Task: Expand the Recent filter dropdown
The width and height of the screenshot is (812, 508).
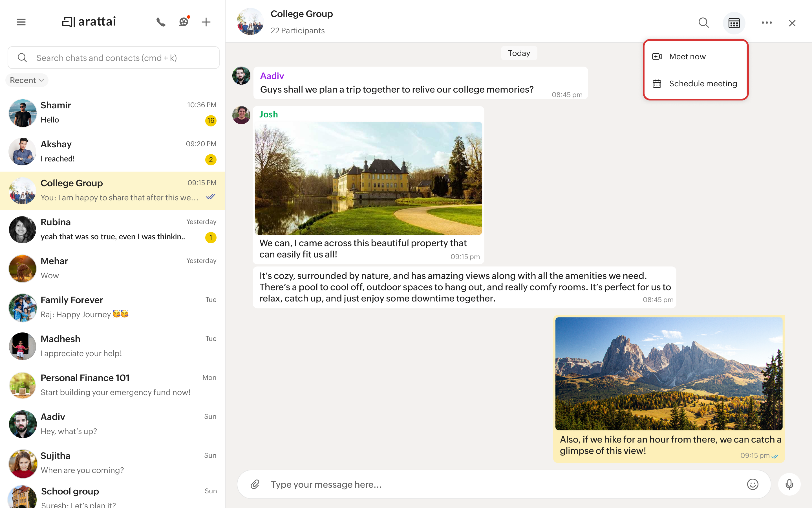Action: (x=27, y=80)
